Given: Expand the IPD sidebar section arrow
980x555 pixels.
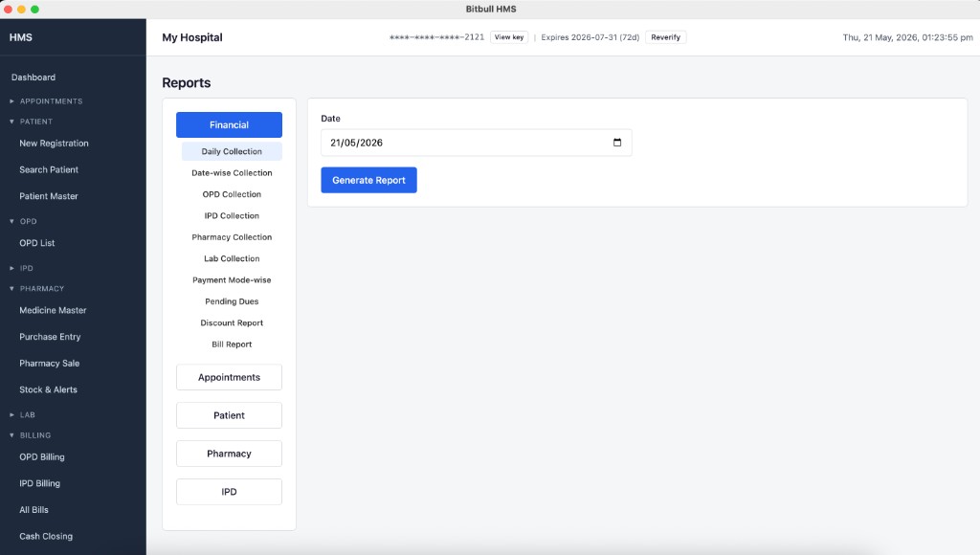Looking at the screenshot, I should tap(11, 268).
